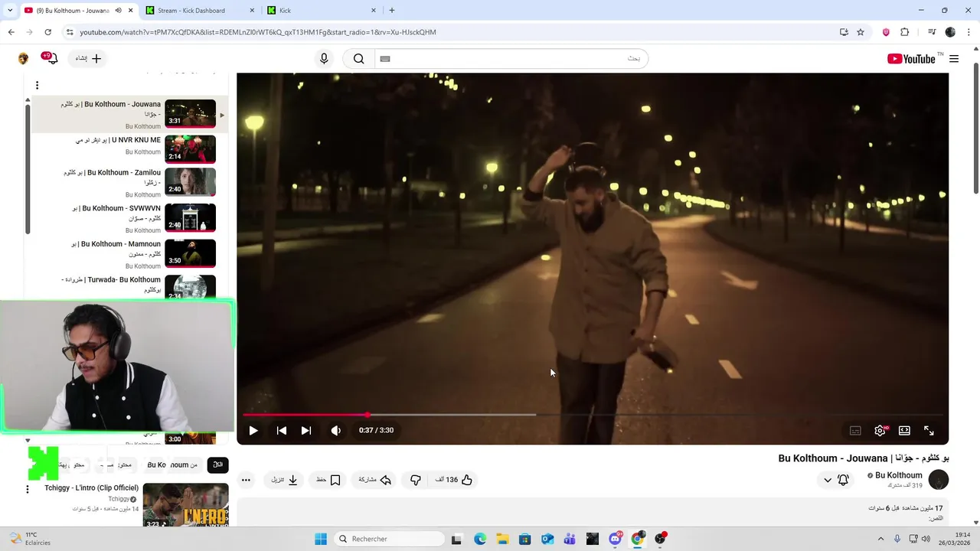
Task: Open Windows Start menu
Action: tap(321, 539)
